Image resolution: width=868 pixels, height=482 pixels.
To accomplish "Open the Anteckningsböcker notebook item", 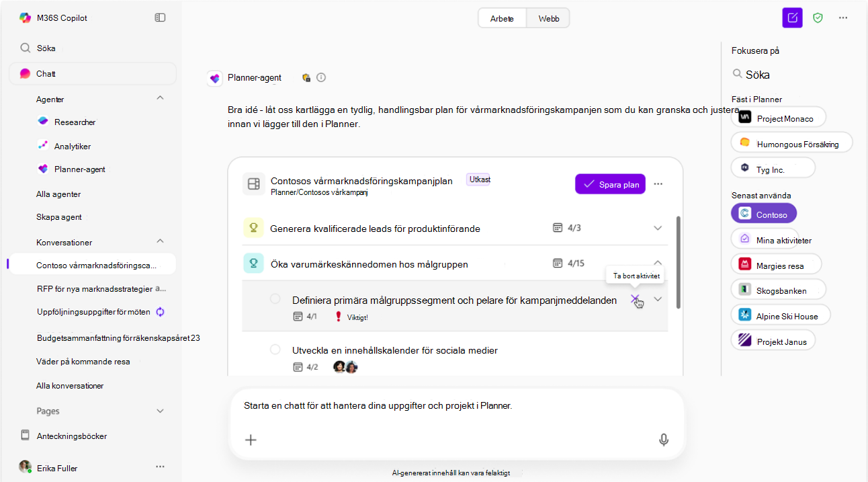I will [x=63, y=436].
